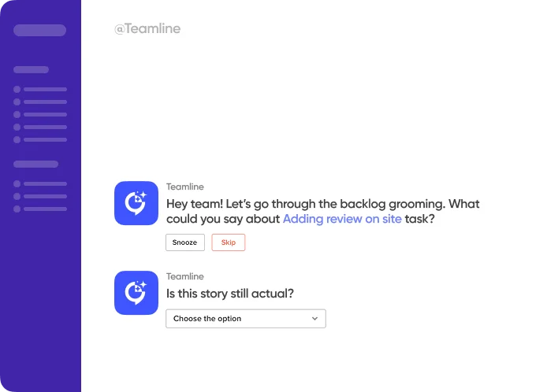
Task: Click the Teamline sender name above the grooming message
Action: [x=185, y=187]
